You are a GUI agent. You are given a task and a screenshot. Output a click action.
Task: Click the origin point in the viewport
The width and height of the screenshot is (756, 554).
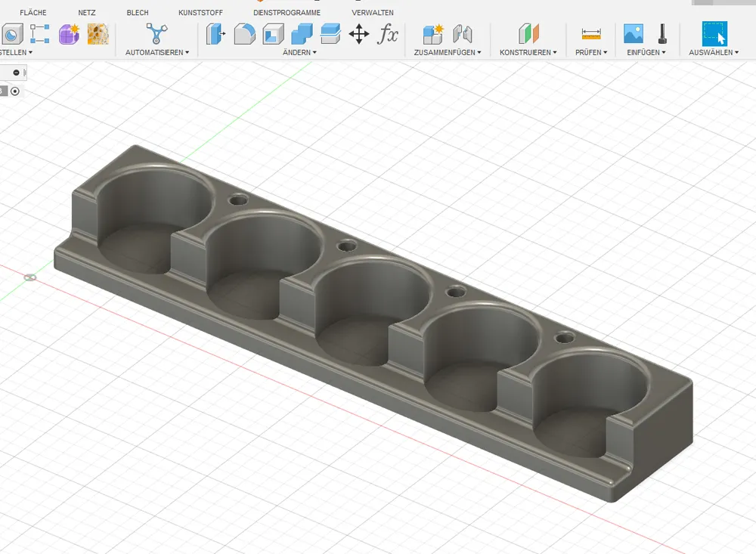coord(29,277)
